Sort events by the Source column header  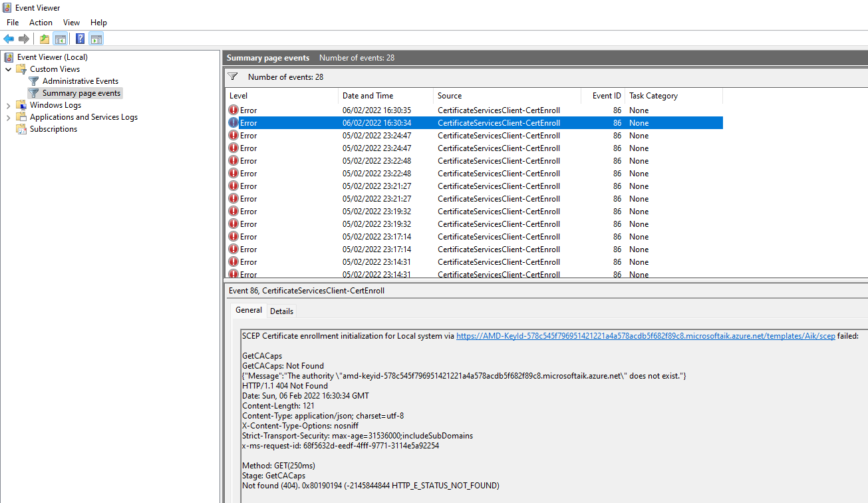[507, 96]
